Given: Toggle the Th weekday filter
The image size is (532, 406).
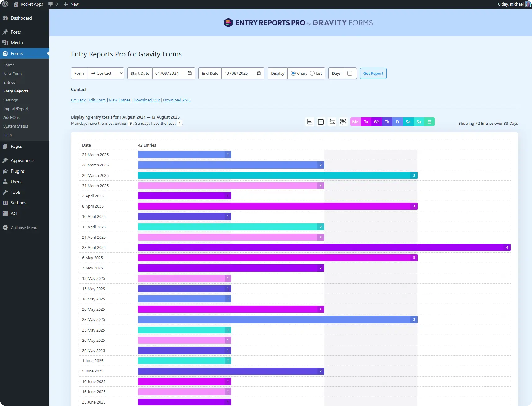Looking at the screenshot, I should 387,122.
